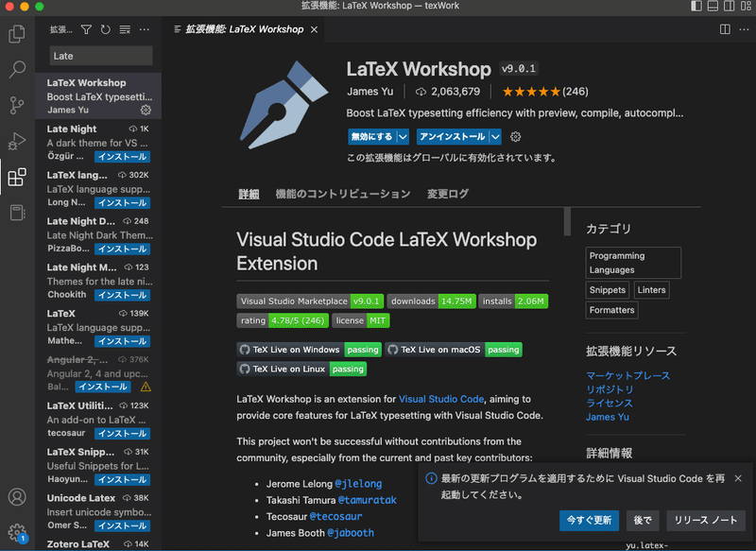Click the Filter Extensions funnel icon

(85, 29)
